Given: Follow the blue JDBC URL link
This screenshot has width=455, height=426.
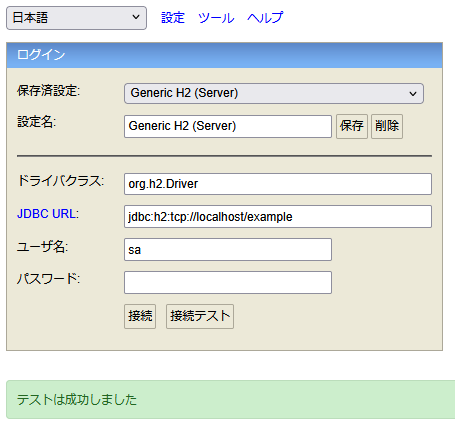Looking at the screenshot, I should click(46, 214).
